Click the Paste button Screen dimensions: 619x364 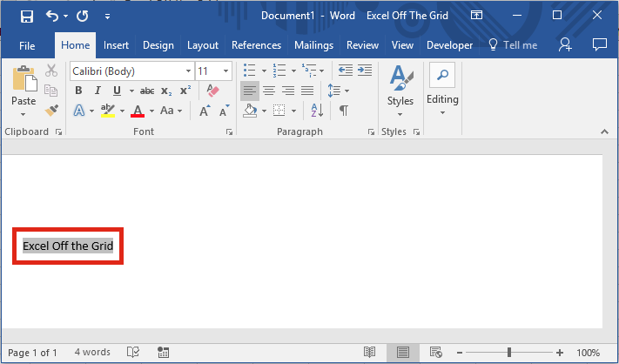[x=24, y=86]
